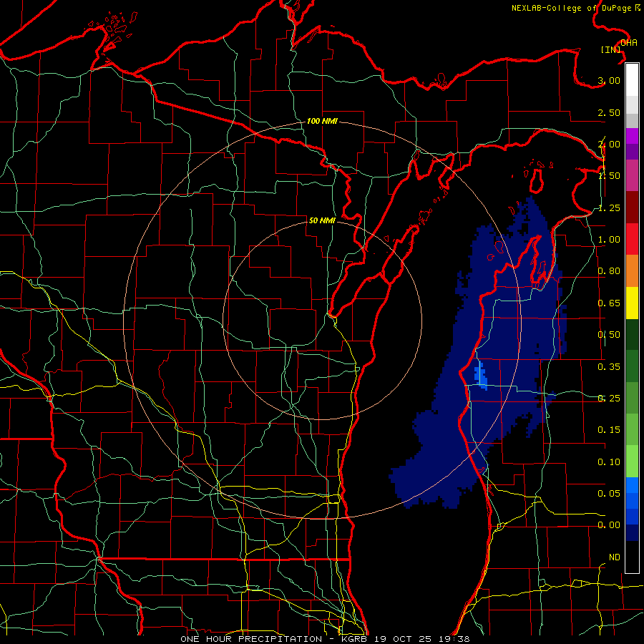Click the black ND swatch in legend

point(632,557)
